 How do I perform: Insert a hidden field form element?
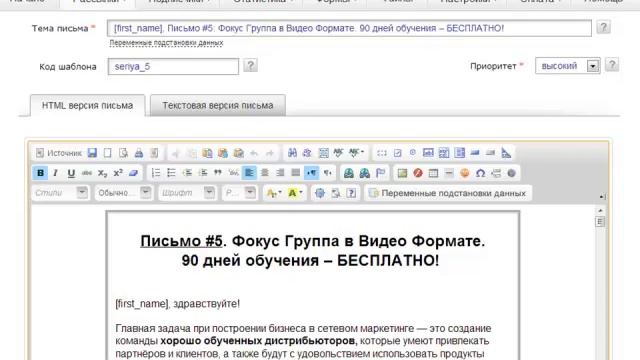click(x=506, y=153)
